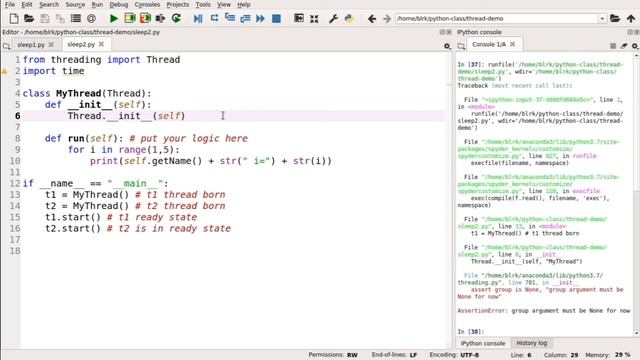
Task: Open the Source menu
Action: tap(75, 4)
